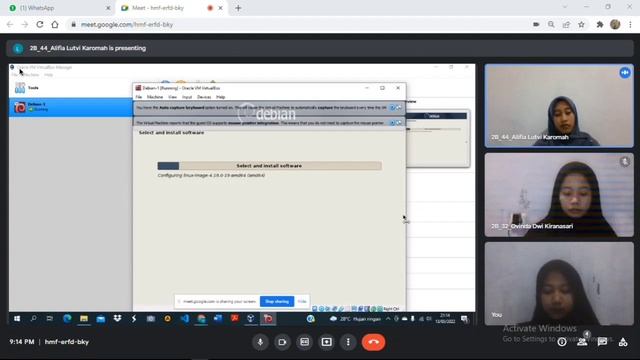Select the Meet hmf-erfd-bky tab
Screen dimensions: 640x360
click(171, 8)
